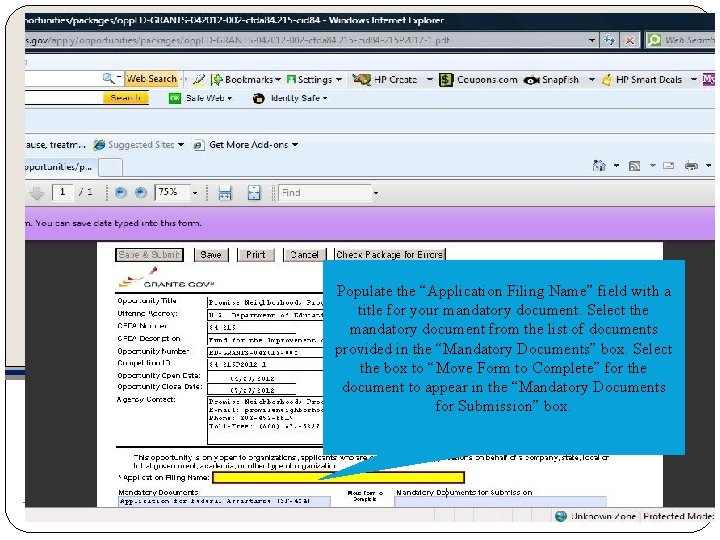Click the PDF page number field
The height and width of the screenshot is (540, 720).
point(62,192)
